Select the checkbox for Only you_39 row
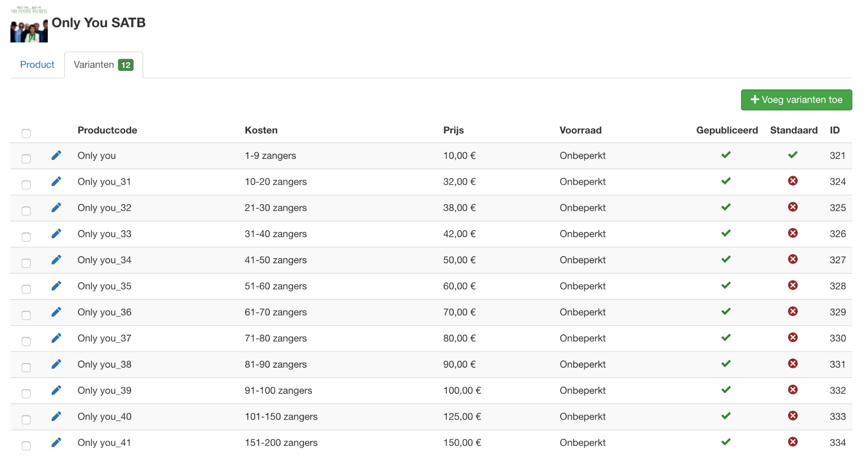The height and width of the screenshot is (472, 868). 26,393
